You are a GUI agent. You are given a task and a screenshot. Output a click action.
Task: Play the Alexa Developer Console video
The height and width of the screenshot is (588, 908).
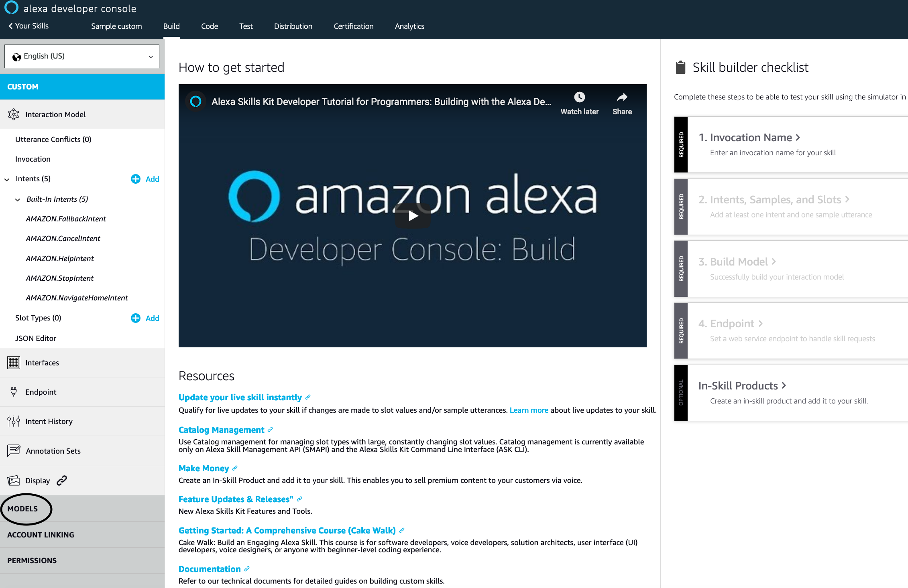click(413, 216)
